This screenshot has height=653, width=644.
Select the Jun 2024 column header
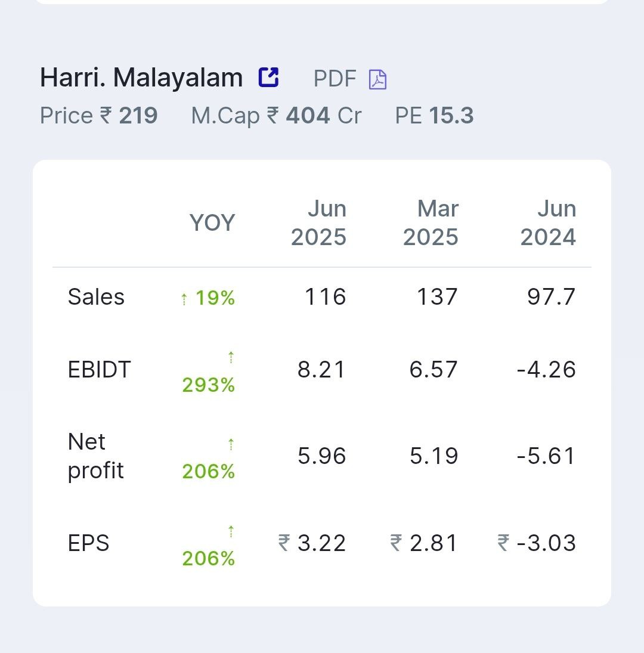click(548, 223)
